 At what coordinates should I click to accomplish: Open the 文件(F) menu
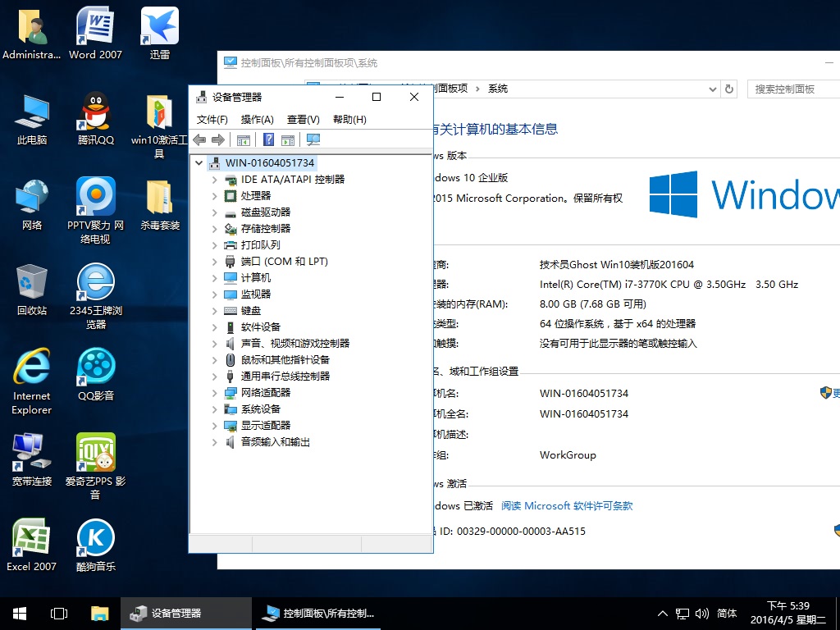[x=212, y=120]
